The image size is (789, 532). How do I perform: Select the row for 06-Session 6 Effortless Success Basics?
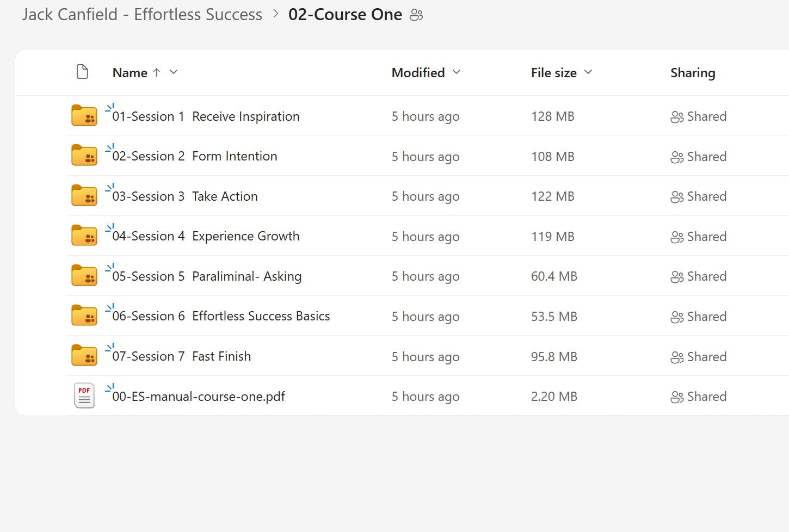click(261, 316)
